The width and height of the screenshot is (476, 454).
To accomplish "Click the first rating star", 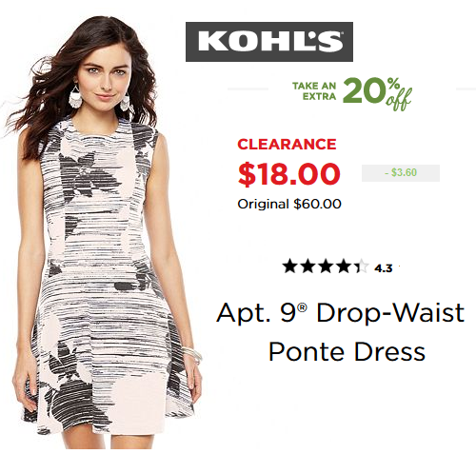I will click(x=289, y=266).
